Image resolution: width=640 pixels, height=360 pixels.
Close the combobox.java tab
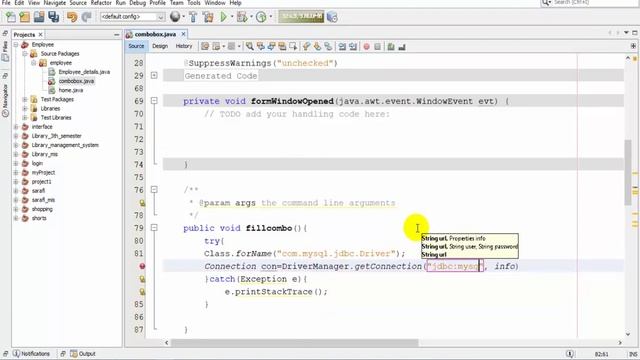click(183, 34)
